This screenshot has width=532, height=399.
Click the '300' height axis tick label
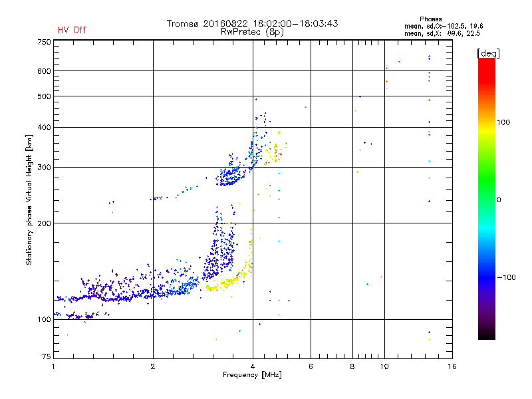pyautogui.click(x=44, y=168)
